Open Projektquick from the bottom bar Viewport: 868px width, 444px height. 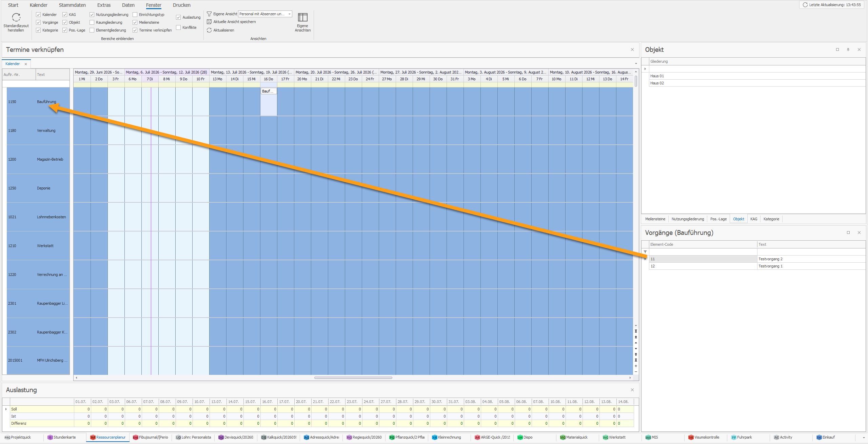[x=18, y=437]
